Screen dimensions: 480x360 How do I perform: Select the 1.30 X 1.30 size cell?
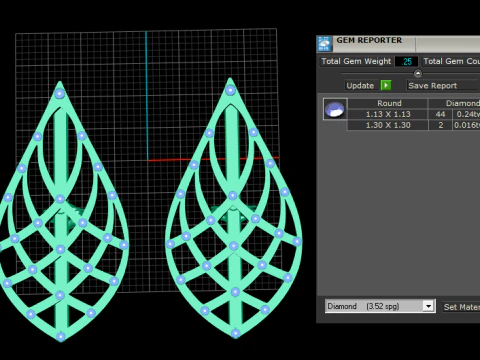pyautogui.click(x=388, y=125)
